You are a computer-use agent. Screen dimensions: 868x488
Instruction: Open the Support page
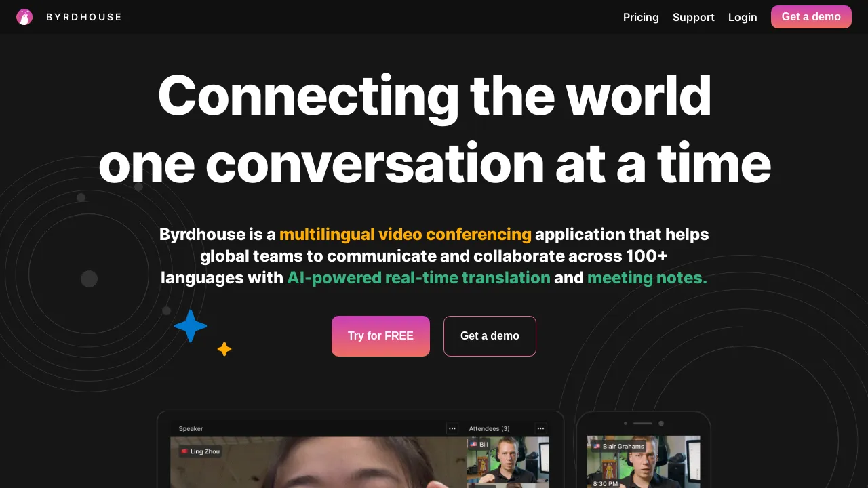pos(693,17)
